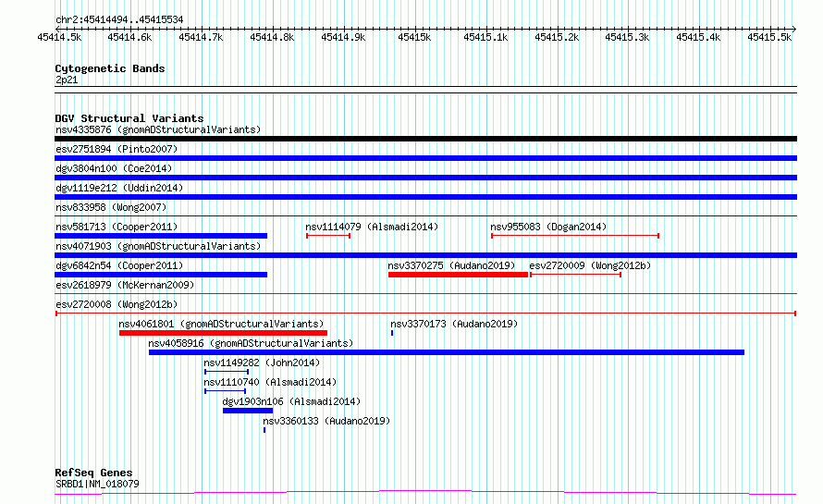The image size is (823, 504).
Task: Open the nsv3370173 (Audano2019) label
Action: (x=454, y=324)
